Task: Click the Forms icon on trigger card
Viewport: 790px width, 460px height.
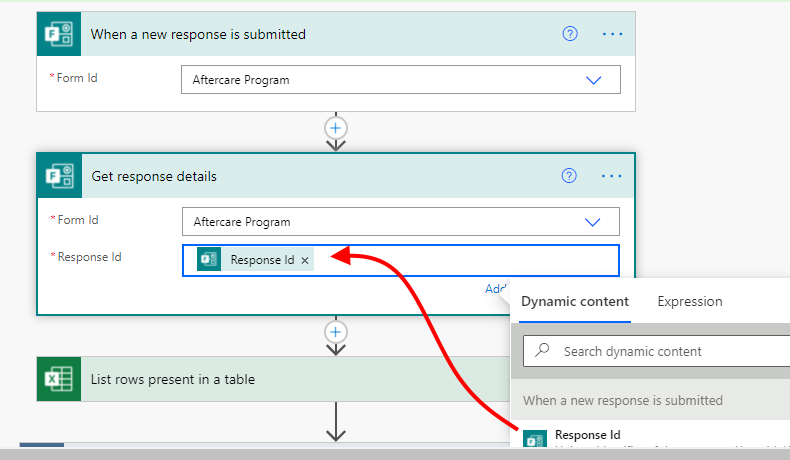Action: tap(59, 34)
